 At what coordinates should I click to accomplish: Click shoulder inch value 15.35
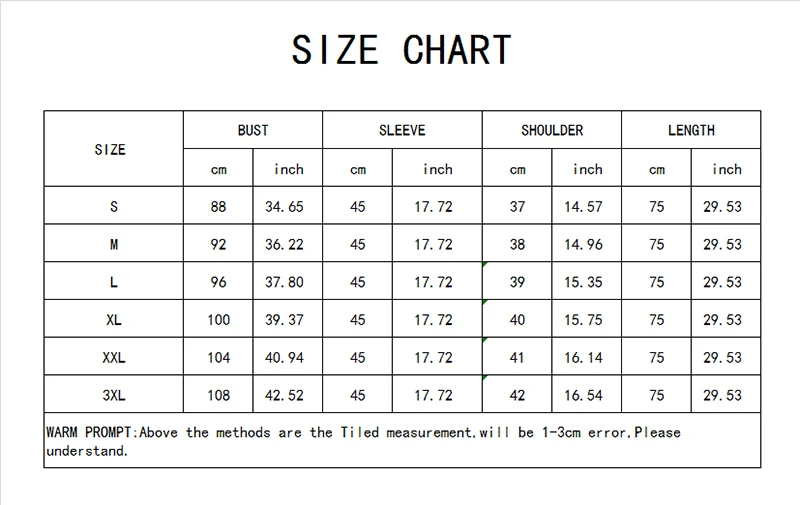click(x=583, y=282)
